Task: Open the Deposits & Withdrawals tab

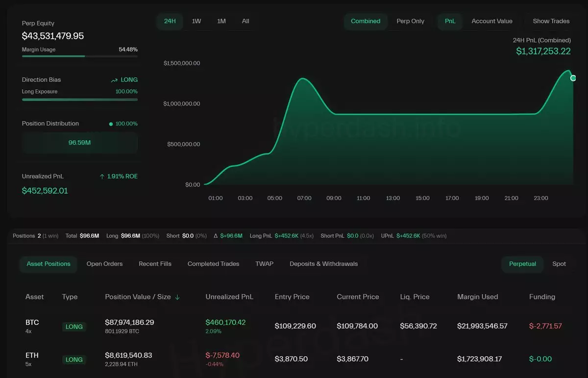Action: click(x=323, y=264)
